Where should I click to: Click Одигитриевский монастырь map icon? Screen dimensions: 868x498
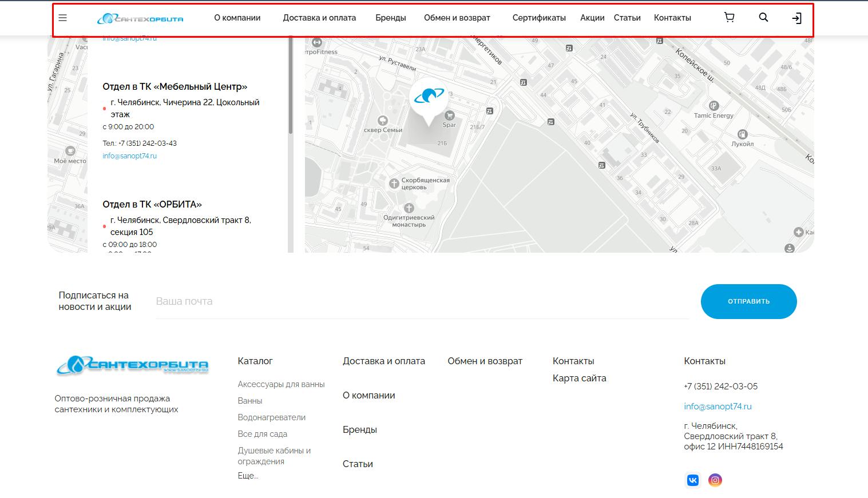(x=409, y=208)
